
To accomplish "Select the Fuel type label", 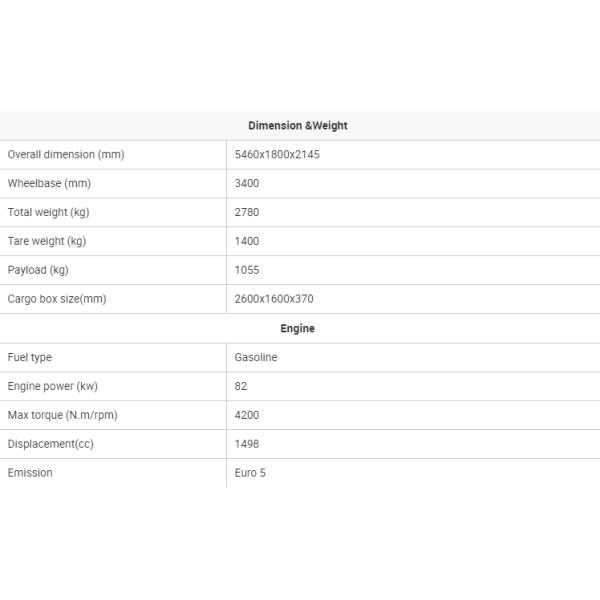I will (x=30, y=357).
